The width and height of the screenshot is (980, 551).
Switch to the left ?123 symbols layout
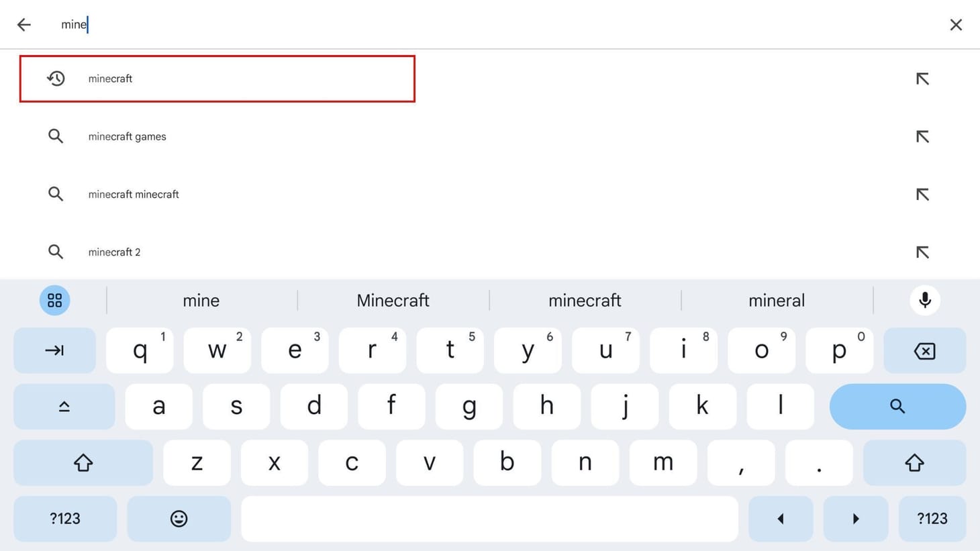(65, 519)
